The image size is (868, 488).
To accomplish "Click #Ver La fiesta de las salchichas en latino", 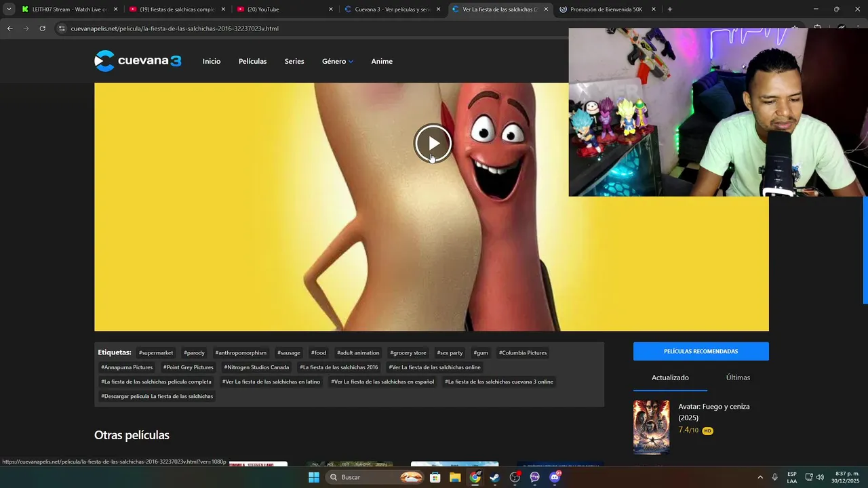I will [x=271, y=382].
